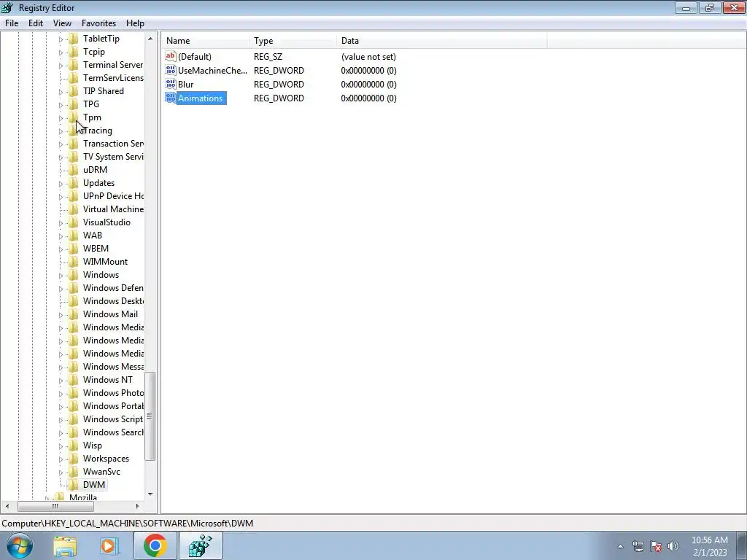
Task: Select the TermServLicens tree key
Action: coord(113,78)
